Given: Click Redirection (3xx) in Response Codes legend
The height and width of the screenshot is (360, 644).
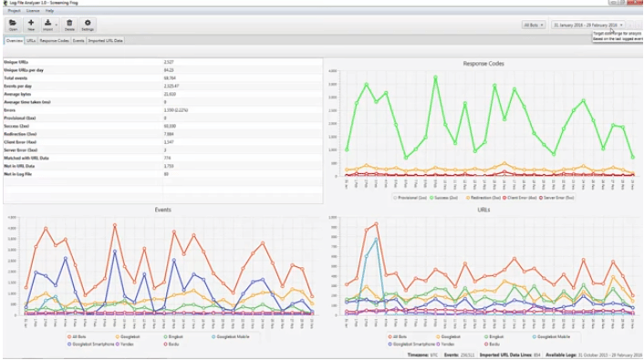Looking at the screenshot, I should coord(483,198).
